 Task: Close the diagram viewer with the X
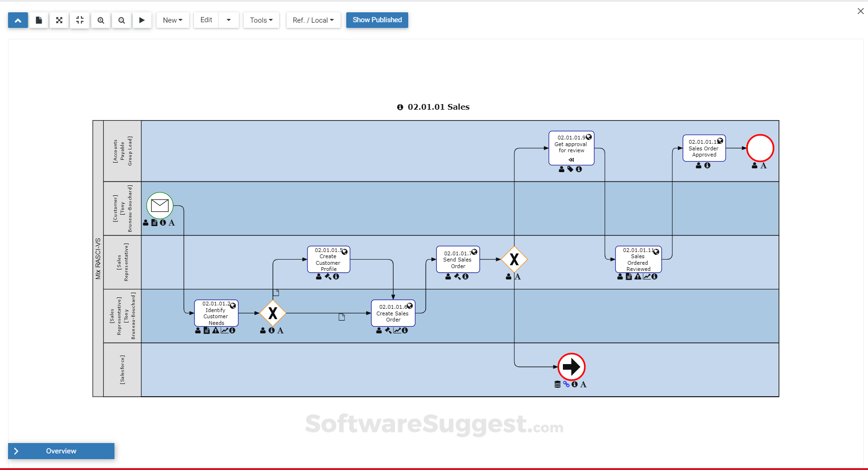tap(860, 11)
